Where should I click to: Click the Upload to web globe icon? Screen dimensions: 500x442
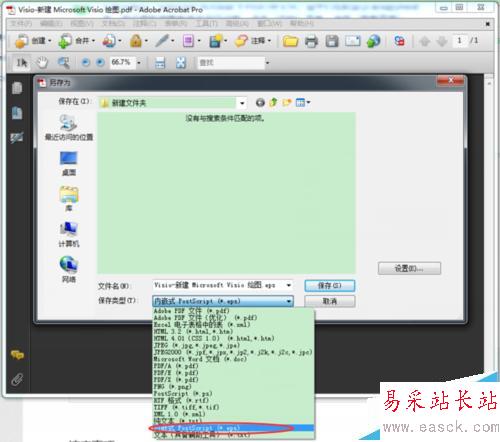373,41
